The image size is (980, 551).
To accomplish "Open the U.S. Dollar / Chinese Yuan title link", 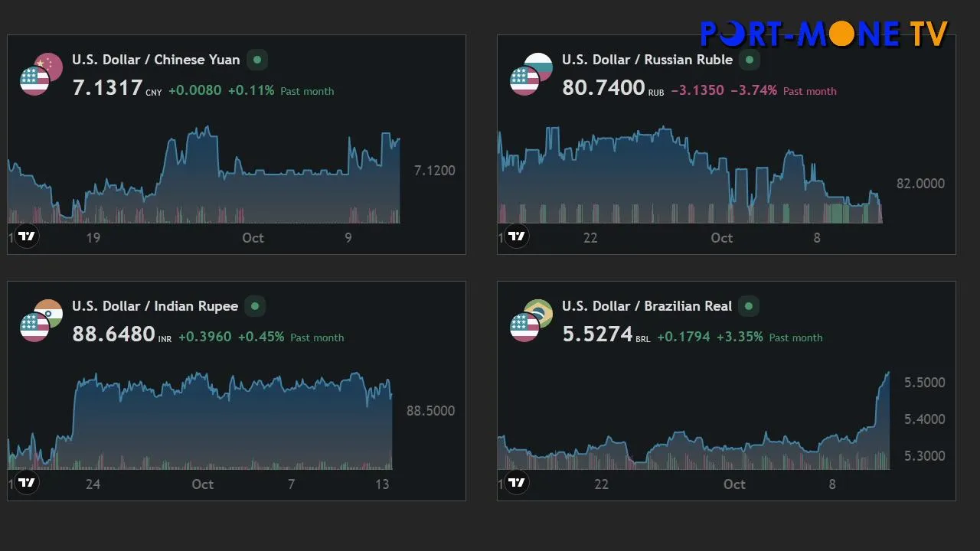I will [x=155, y=60].
